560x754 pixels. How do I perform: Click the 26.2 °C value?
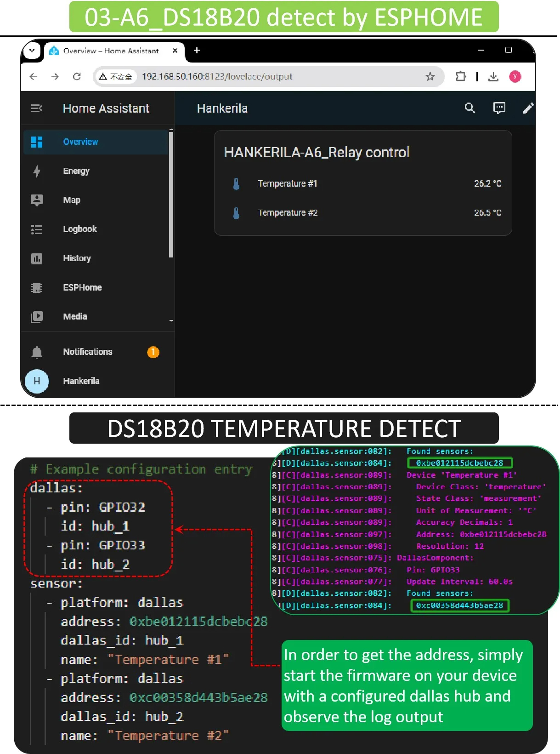pyautogui.click(x=487, y=183)
